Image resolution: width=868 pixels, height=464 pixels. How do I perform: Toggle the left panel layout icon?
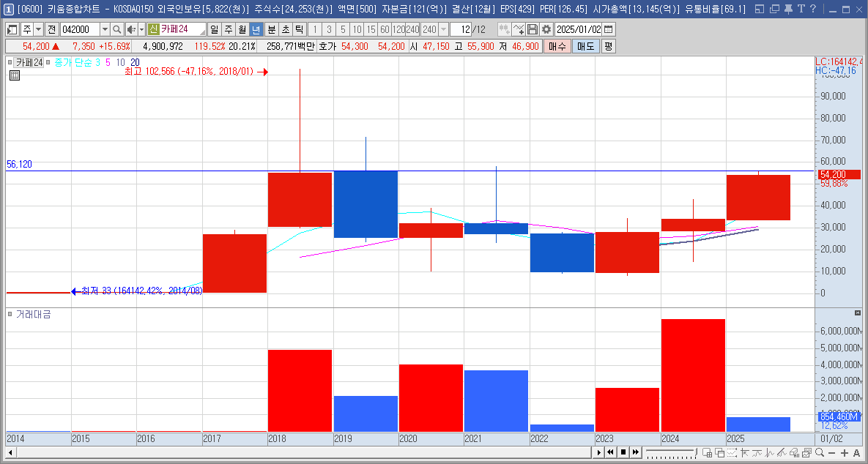12,29
